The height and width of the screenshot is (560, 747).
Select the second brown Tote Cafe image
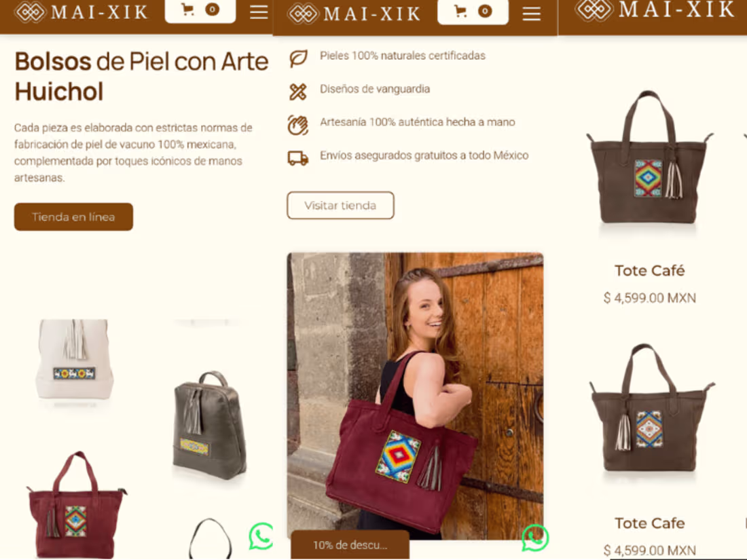pyautogui.click(x=651, y=409)
